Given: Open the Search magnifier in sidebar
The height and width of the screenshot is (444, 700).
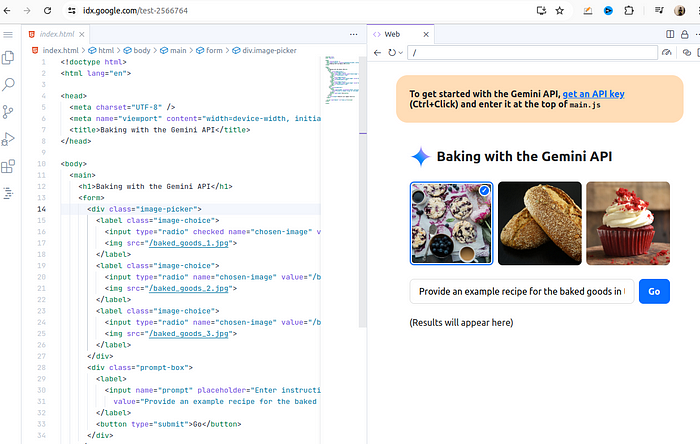Looking at the screenshot, I should (8, 84).
